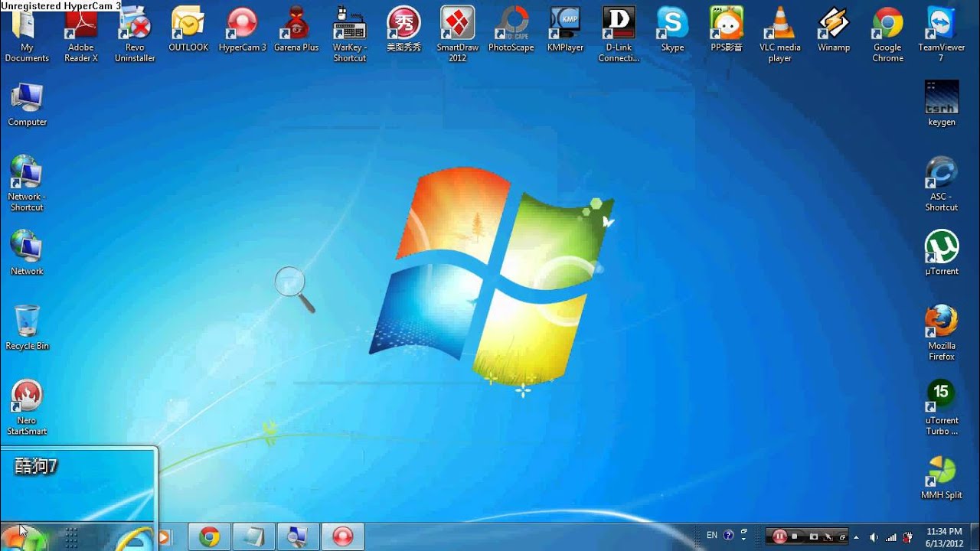
Task: Open the notepad taskbar button
Action: [x=253, y=537]
